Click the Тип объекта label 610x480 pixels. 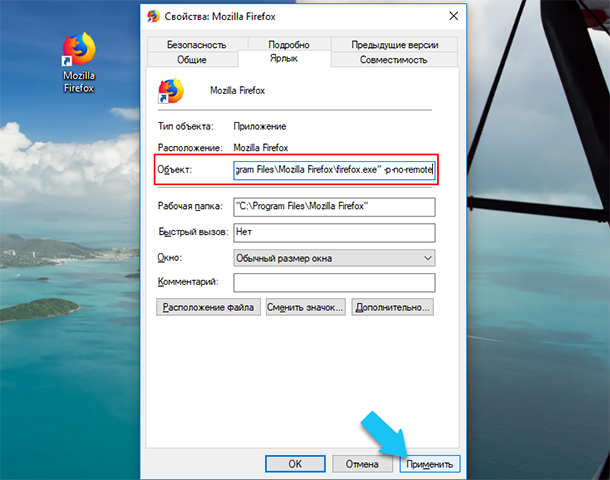point(186,126)
